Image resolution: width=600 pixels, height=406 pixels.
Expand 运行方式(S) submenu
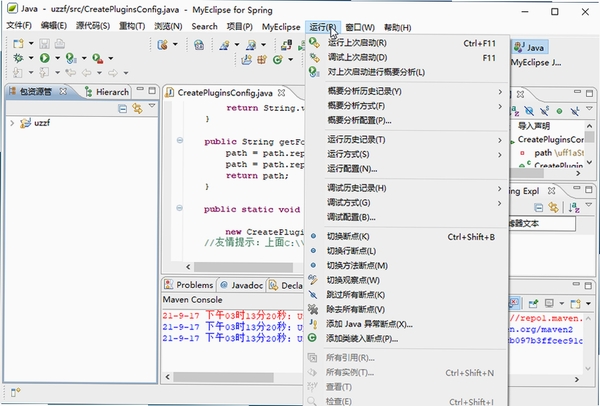[407, 154]
